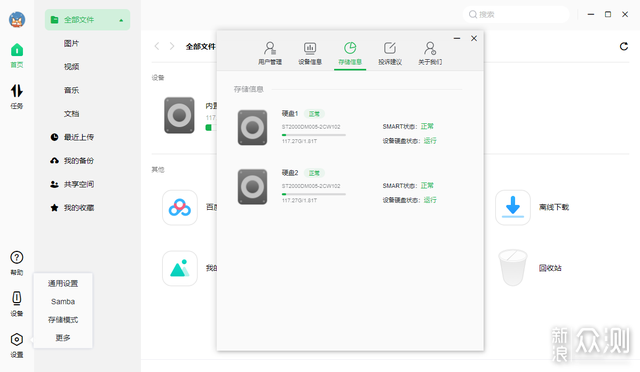The height and width of the screenshot is (372, 640).
Task: Click the search magnifier icon
Action: (473, 14)
